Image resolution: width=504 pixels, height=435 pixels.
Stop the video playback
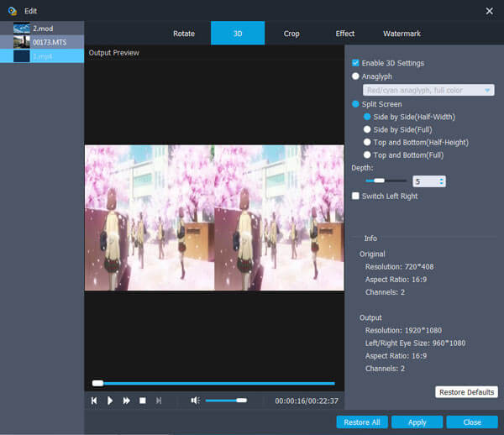142,401
